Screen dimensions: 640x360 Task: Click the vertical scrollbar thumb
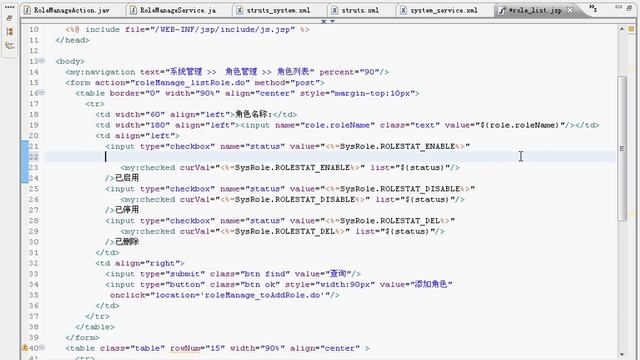tap(622, 149)
